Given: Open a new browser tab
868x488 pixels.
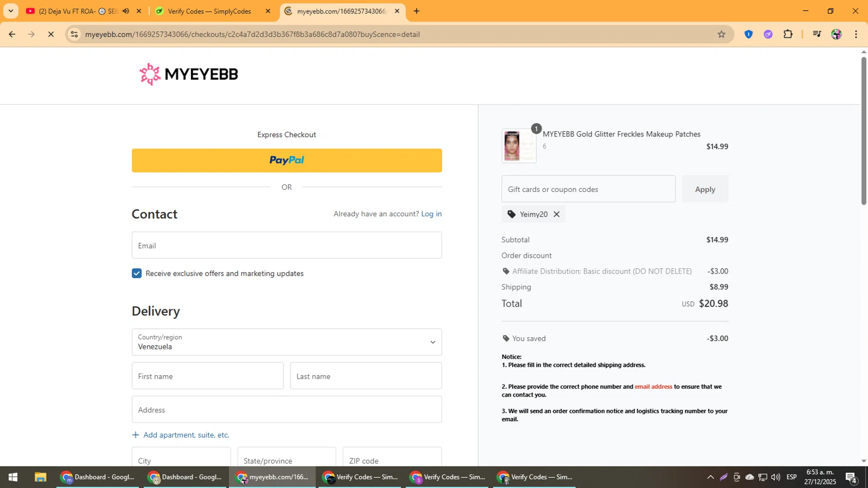Looking at the screenshot, I should click(x=417, y=11).
